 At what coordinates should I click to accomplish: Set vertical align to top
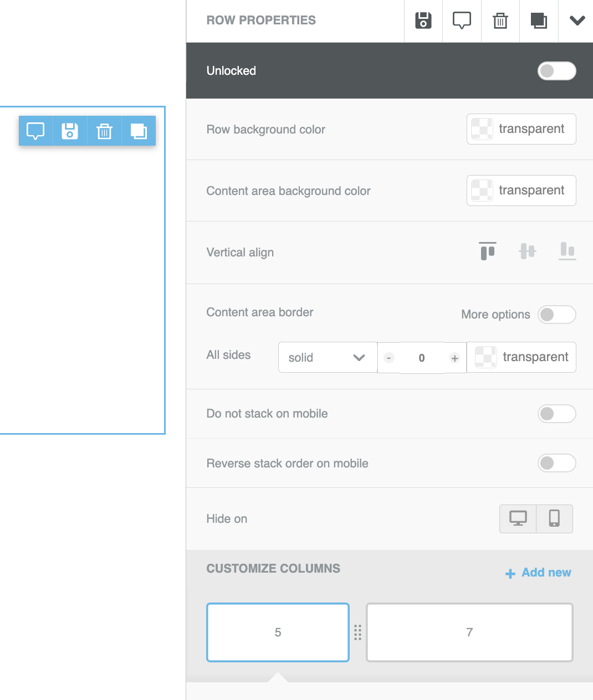488,251
